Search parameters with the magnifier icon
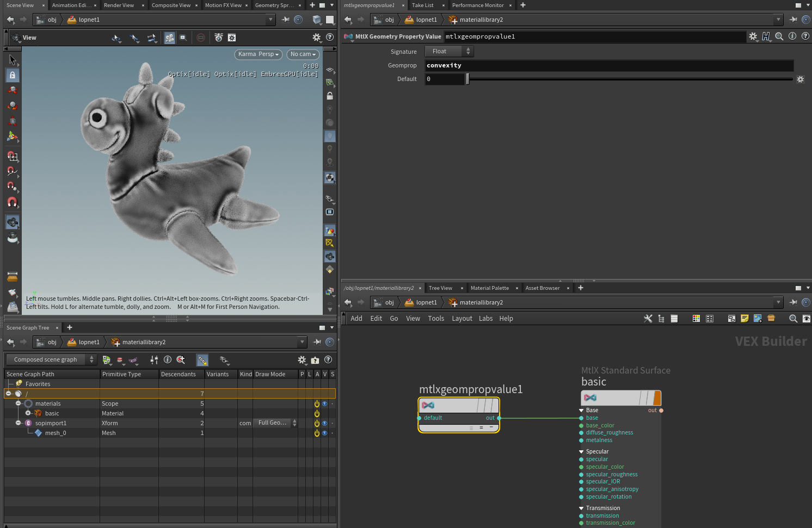Viewport: 812px width, 528px height. pos(779,36)
